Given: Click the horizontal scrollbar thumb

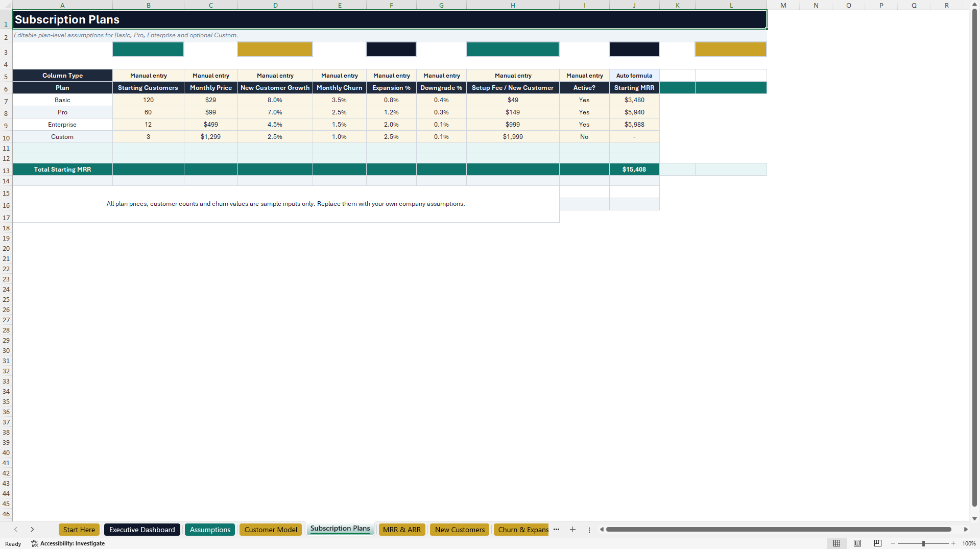Looking at the screenshot, I should click(778, 530).
